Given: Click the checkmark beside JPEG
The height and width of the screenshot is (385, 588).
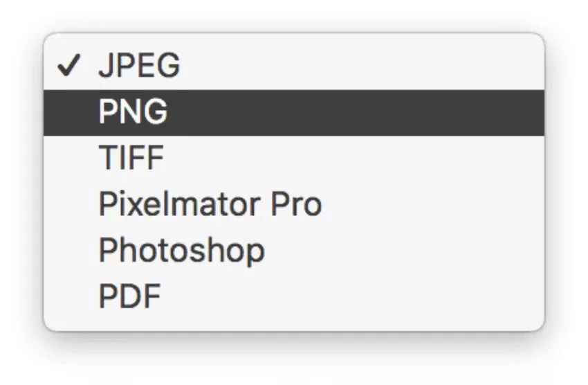Looking at the screenshot, I should 68,65.
